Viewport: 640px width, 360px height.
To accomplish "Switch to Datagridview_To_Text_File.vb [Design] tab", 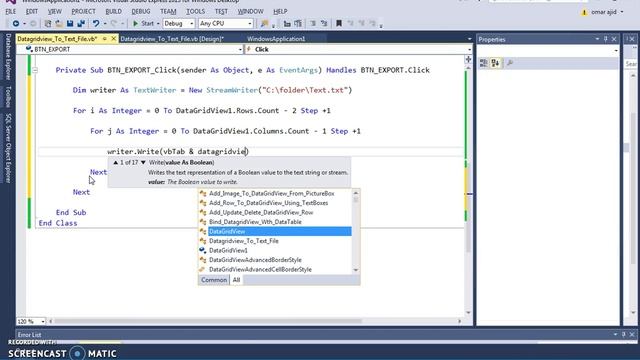I will click(172, 39).
